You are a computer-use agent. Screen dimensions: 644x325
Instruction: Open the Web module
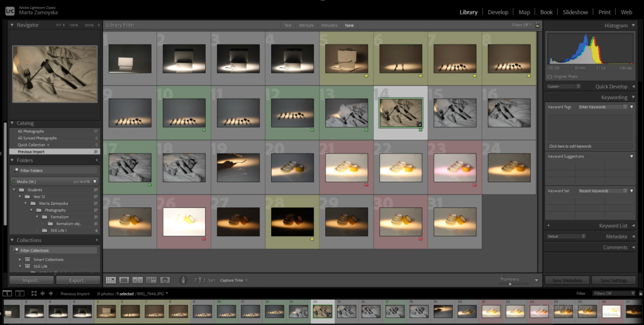pos(626,13)
